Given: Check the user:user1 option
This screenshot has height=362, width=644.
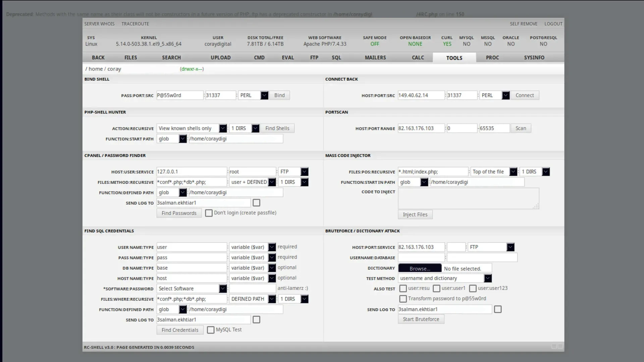Looking at the screenshot, I should pos(437,289).
